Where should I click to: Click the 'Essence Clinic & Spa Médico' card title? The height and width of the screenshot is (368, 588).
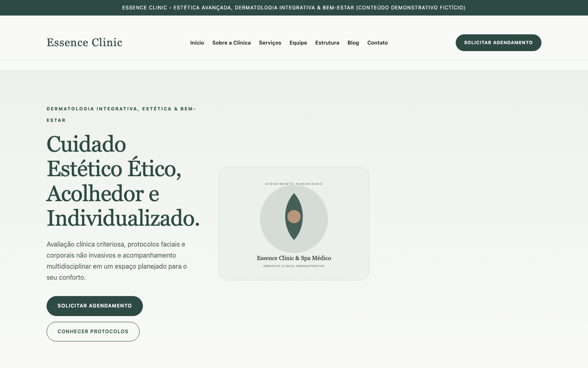(294, 258)
